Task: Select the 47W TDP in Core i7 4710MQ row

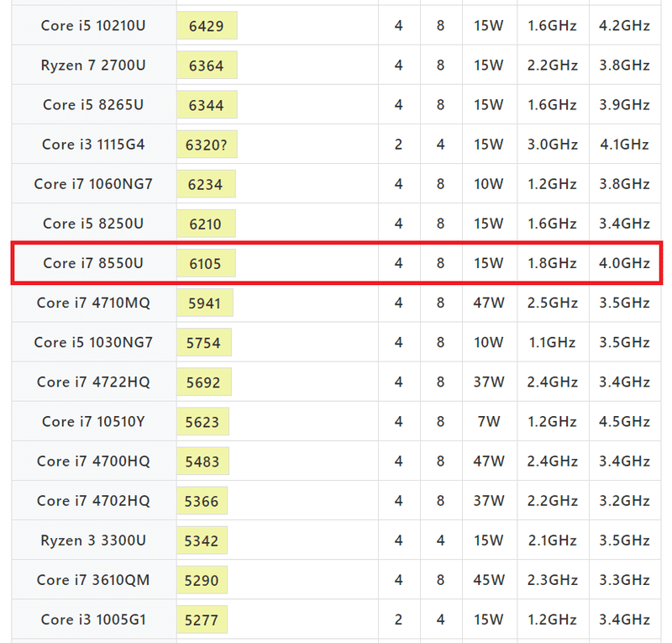Action: pyautogui.click(x=489, y=303)
